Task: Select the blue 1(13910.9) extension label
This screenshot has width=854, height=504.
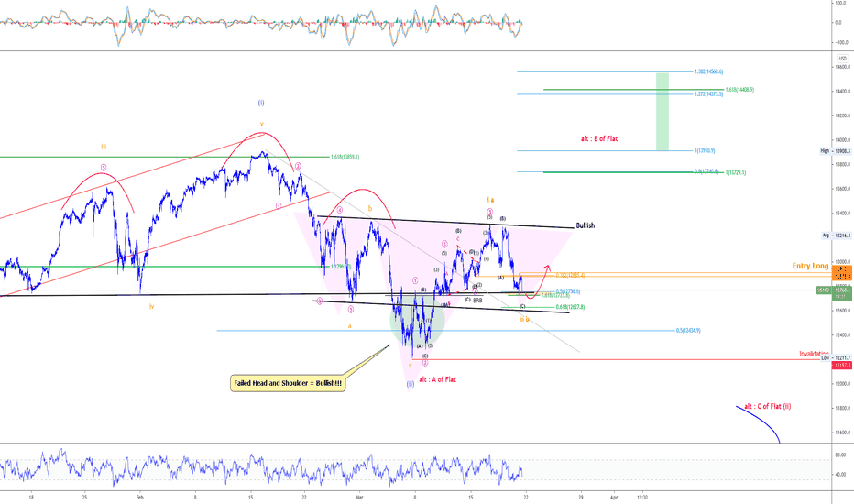Action: click(705, 151)
